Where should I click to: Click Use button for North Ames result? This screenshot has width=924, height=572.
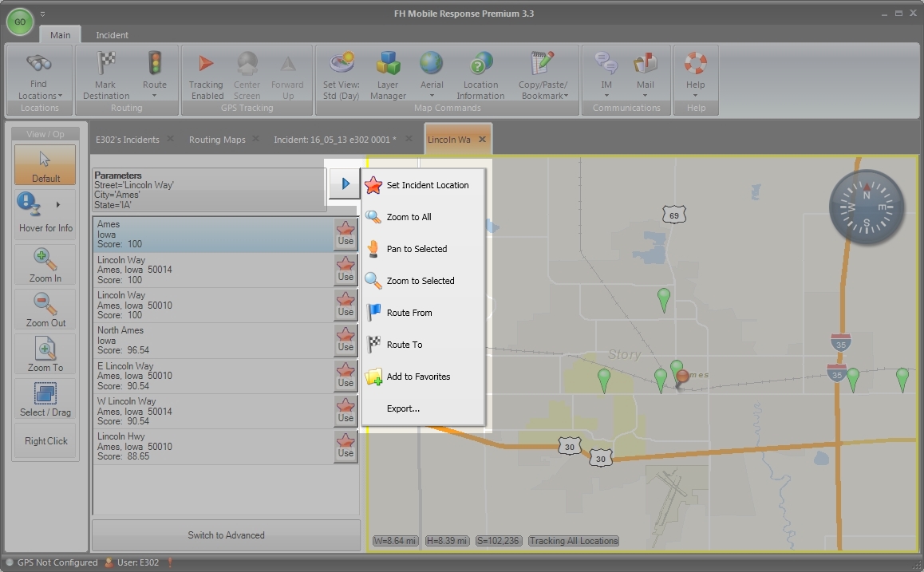pos(346,341)
